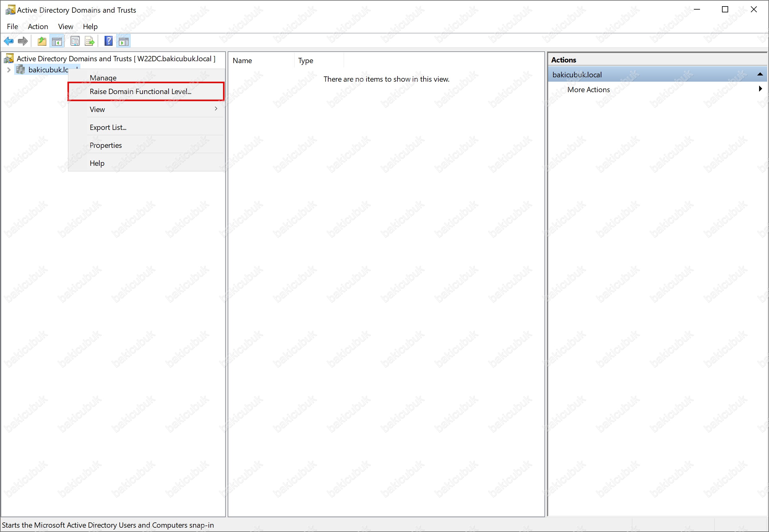
Task: Open Help via the blue question mark icon
Action: pyautogui.click(x=108, y=41)
